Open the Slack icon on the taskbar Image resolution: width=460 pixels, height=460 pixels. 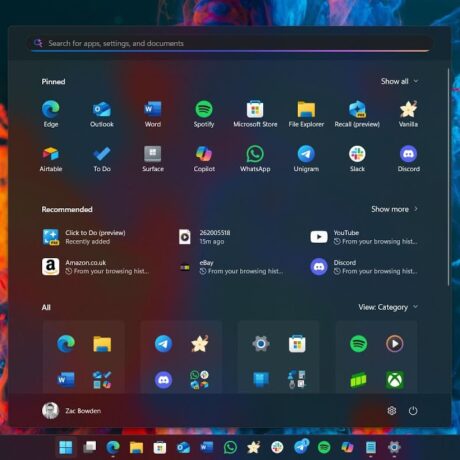[x=277, y=447]
